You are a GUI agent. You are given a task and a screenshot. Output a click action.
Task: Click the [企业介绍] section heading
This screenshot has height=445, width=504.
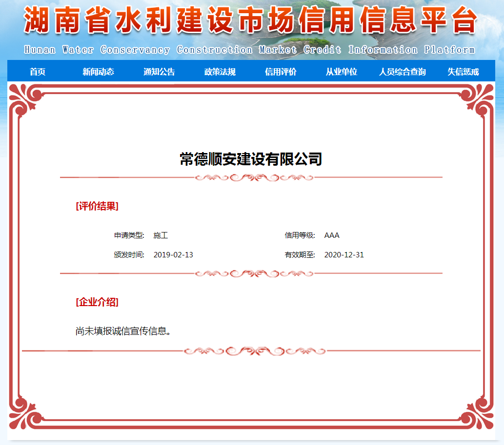[97, 302]
